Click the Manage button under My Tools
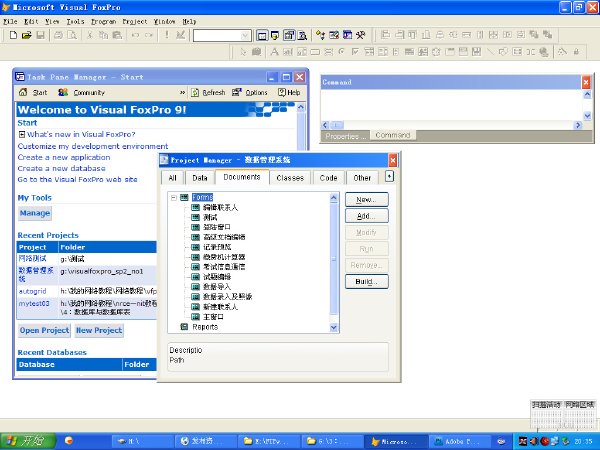This screenshot has width=600, height=450. pos(35,213)
